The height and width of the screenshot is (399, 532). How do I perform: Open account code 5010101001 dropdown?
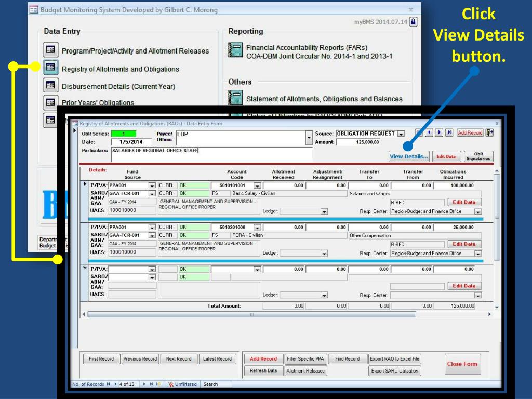(x=257, y=185)
